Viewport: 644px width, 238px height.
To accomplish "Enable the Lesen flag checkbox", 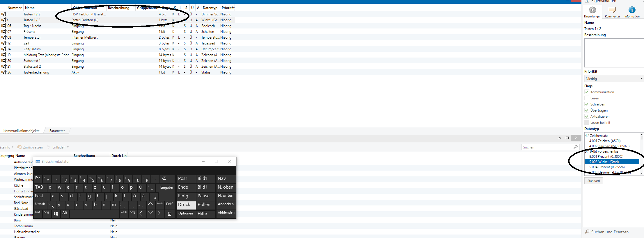I will click(x=587, y=98).
